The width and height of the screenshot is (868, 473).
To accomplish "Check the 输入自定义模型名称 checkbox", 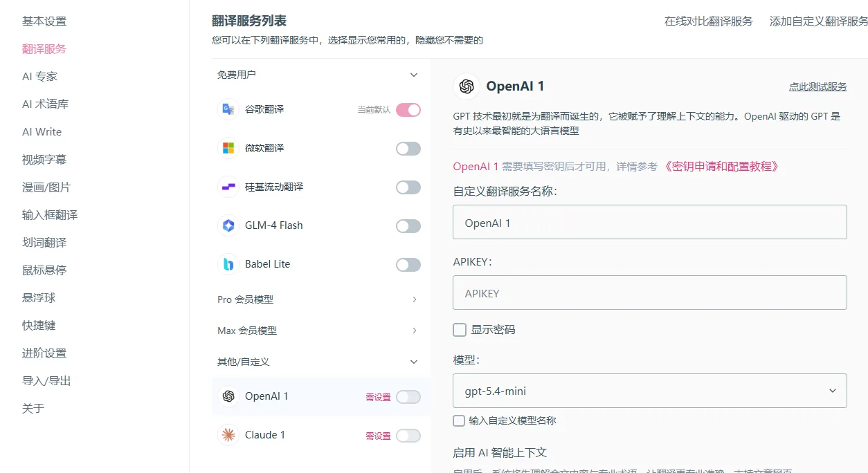I will pos(459,420).
